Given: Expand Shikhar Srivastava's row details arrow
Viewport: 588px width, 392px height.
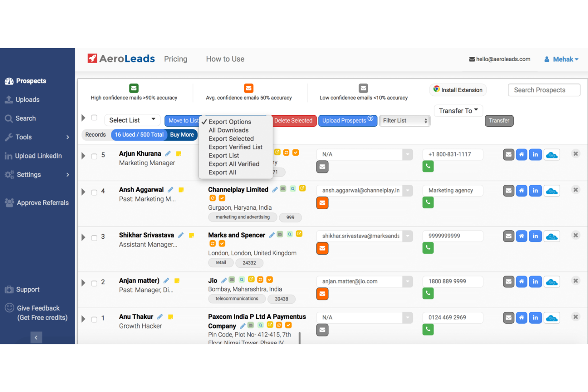Looking at the screenshot, I should [83, 238].
